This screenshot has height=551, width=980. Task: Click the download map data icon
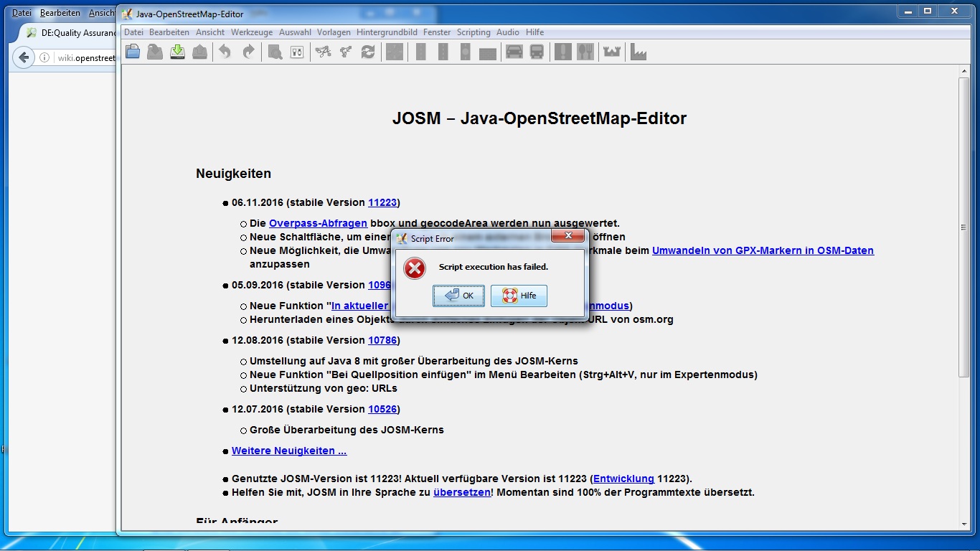(177, 52)
